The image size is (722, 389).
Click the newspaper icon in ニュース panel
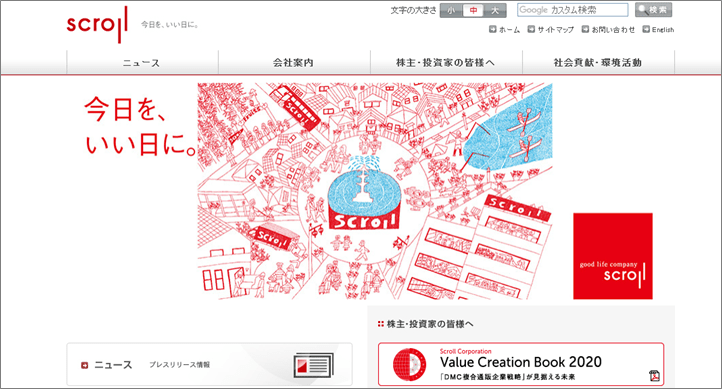pyautogui.click(x=314, y=366)
